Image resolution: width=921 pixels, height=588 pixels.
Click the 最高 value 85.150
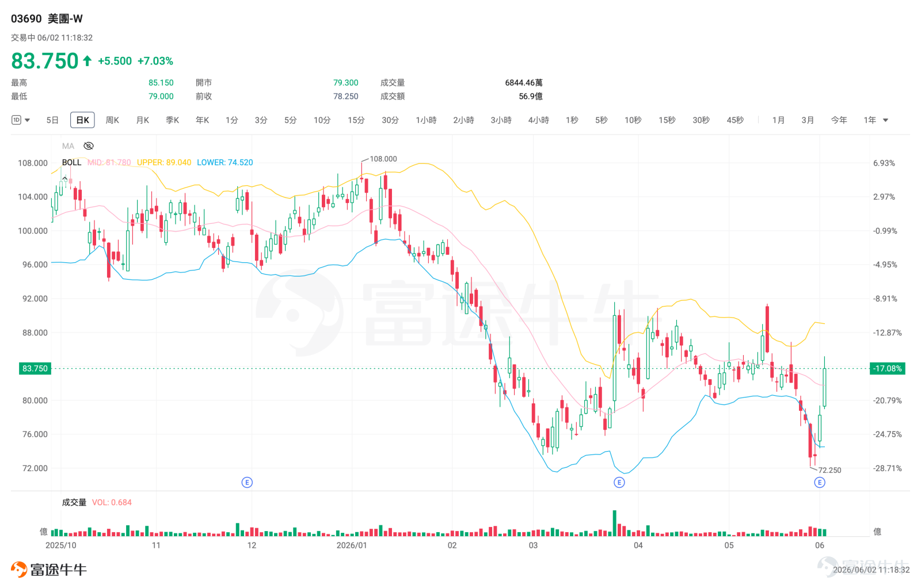pos(161,83)
